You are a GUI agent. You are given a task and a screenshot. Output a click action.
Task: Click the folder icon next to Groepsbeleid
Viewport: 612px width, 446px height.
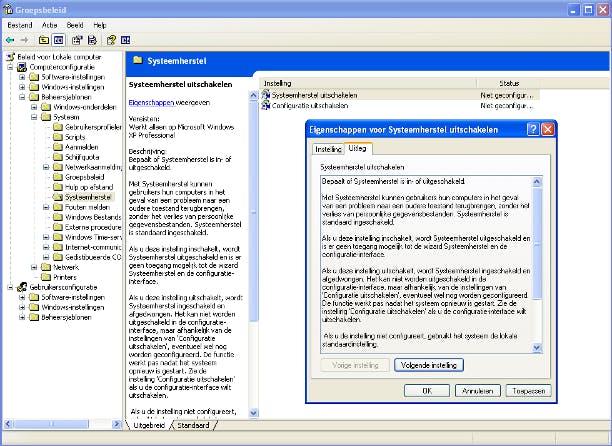[x=58, y=177]
